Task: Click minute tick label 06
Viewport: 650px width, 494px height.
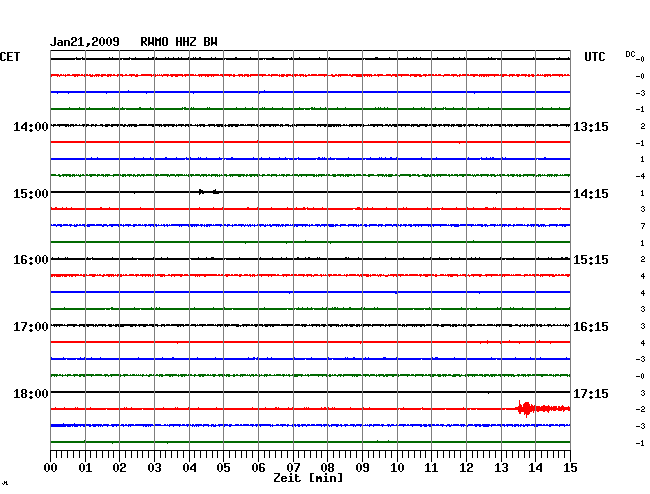Action: tap(258, 468)
